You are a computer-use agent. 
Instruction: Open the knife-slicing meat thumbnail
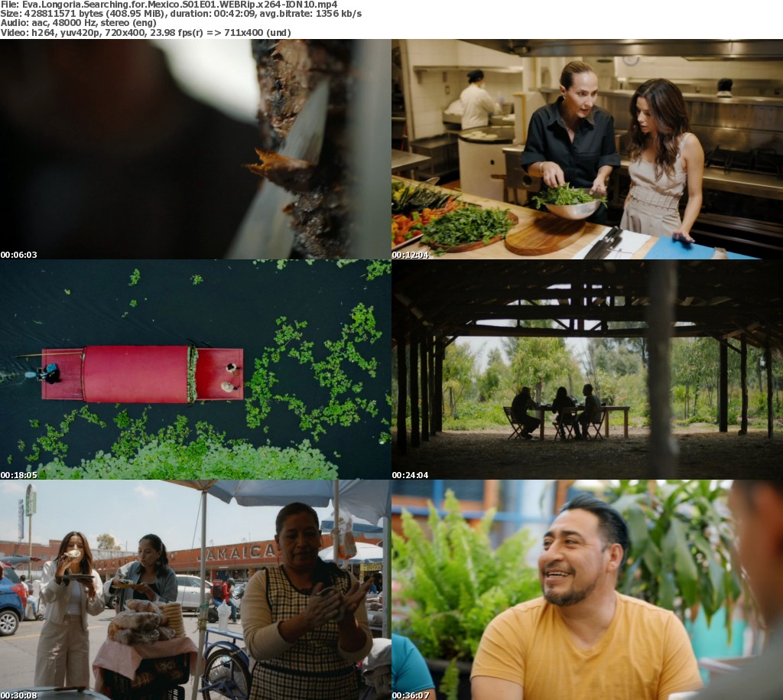point(195,149)
